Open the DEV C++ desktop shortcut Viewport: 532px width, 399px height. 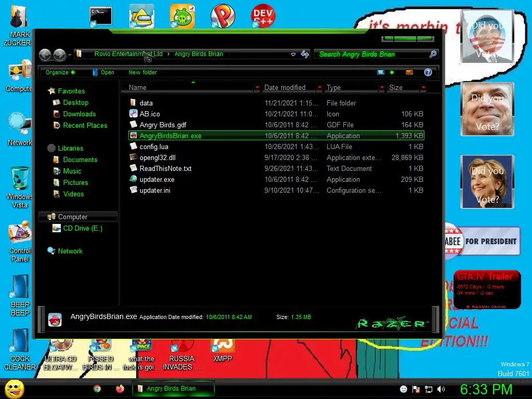pyautogui.click(x=263, y=16)
